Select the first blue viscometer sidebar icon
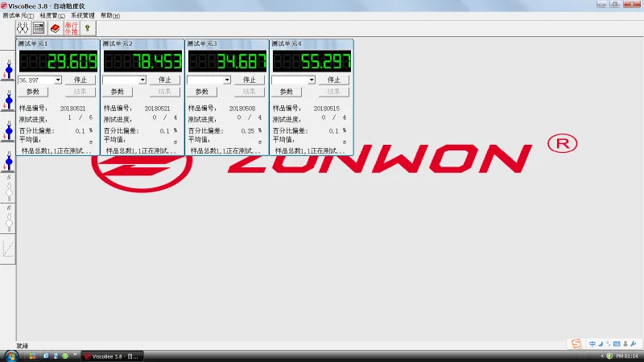The height and width of the screenshot is (362, 644). pyautogui.click(x=8, y=70)
